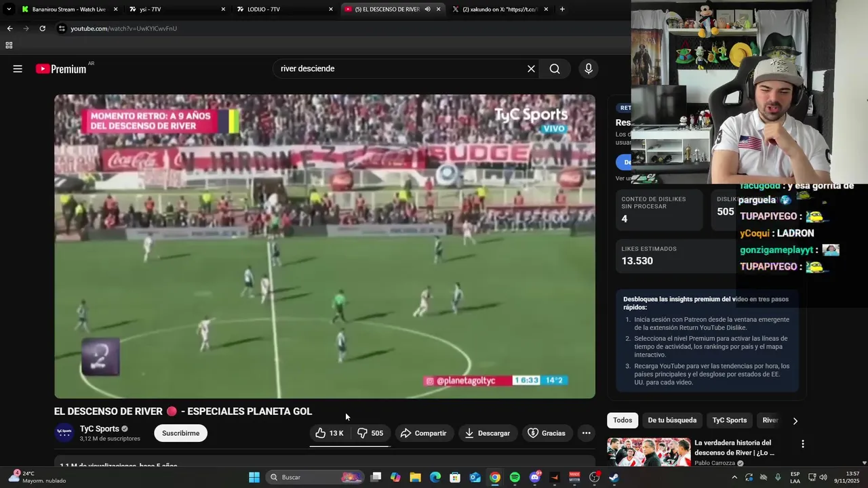Show hidden system tray icons

click(x=734, y=477)
